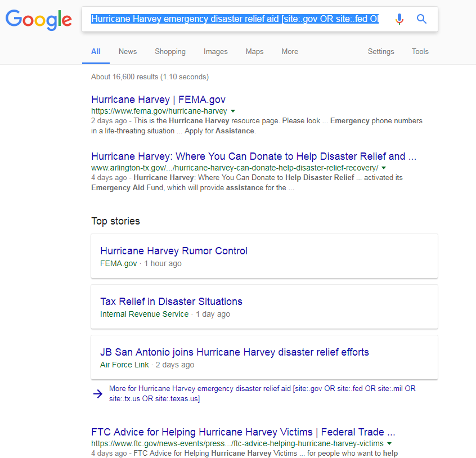Click the www.arlington-tx.gov green URL text
Viewport: 476px width, 458px height.
click(x=235, y=168)
